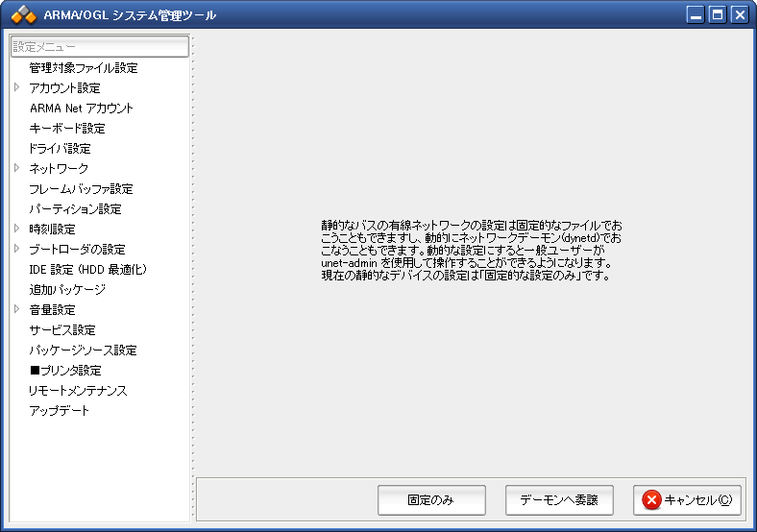Select 管理対象ファイル設定 in the menu
The width and height of the screenshot is (757, 532).
tap(83, 68)
